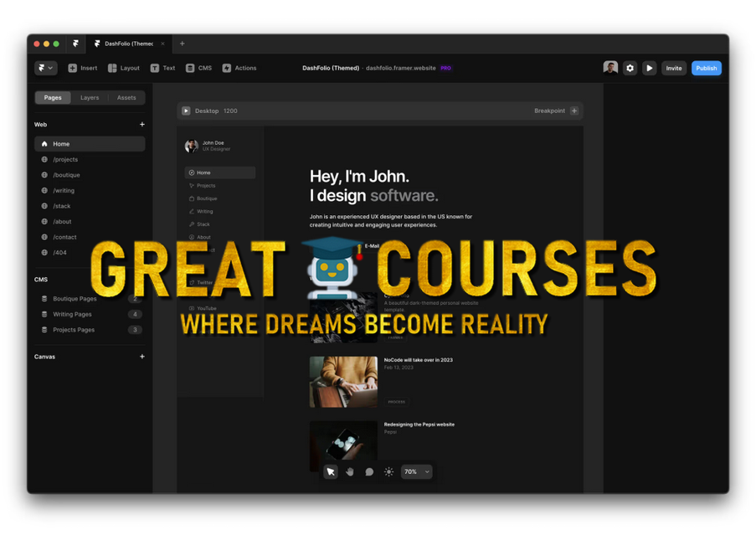Open project settings gear
Screen dimensions: 756x535
point(630,68)
